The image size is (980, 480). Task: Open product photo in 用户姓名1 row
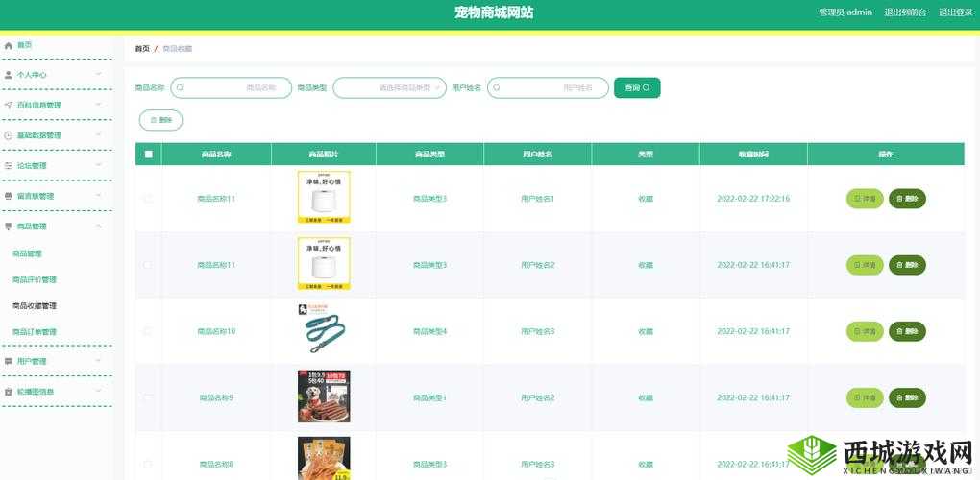[x=324, y=197]
